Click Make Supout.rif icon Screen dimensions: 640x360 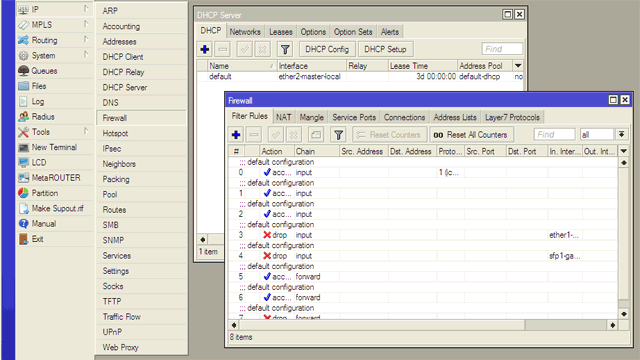[x=23, y=208]
